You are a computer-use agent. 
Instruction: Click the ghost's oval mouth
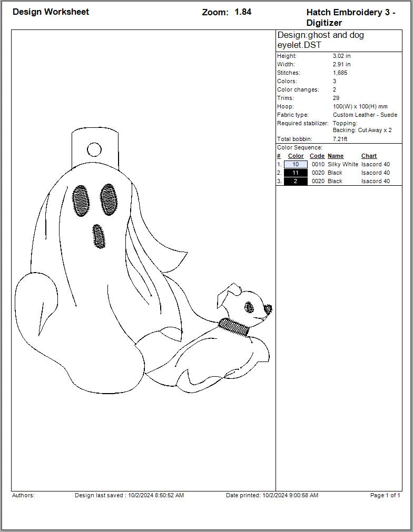click(x=98, y=235)
